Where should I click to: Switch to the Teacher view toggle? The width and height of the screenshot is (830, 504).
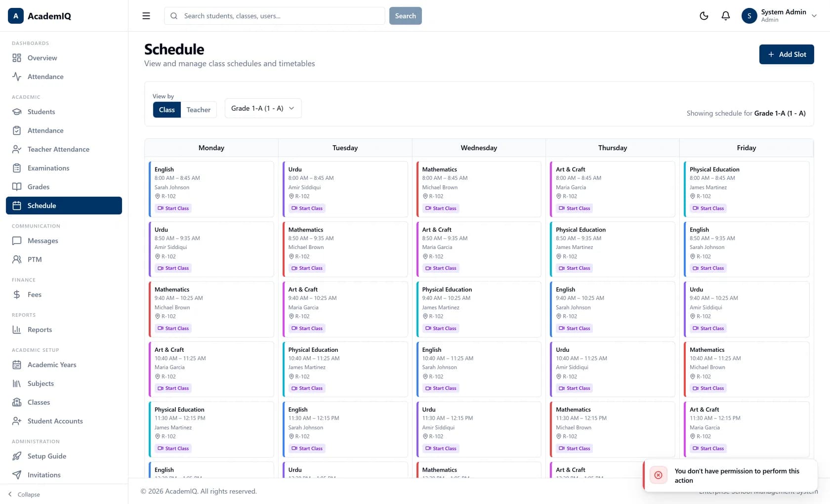tap(199, 110)
